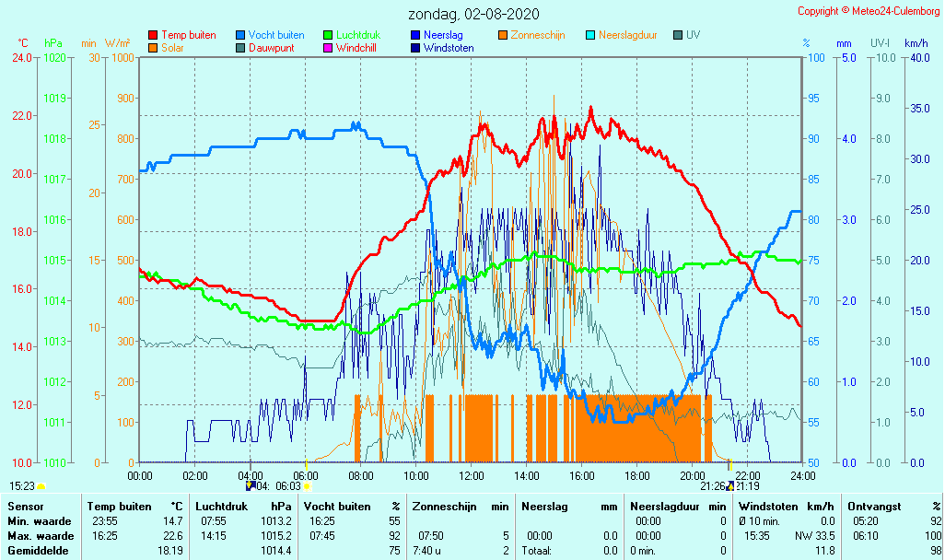Click the km/h axis unit label
This screenshot has width=945, height=560.
pyautogui.click(x=916, y=43)
